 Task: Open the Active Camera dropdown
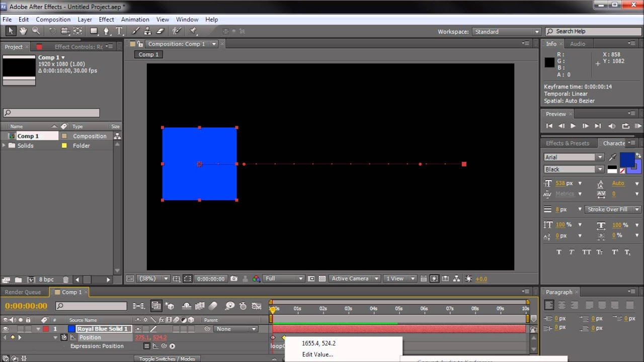tap(355, 279)
